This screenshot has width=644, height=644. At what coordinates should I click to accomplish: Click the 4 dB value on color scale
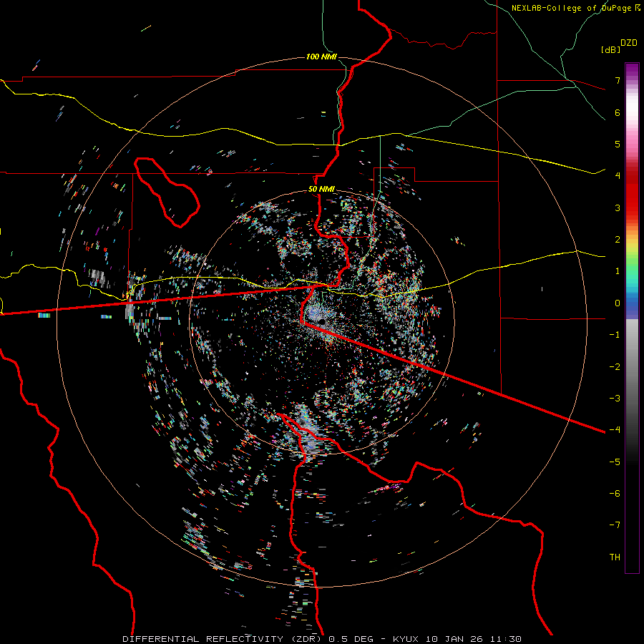(618, 176)
